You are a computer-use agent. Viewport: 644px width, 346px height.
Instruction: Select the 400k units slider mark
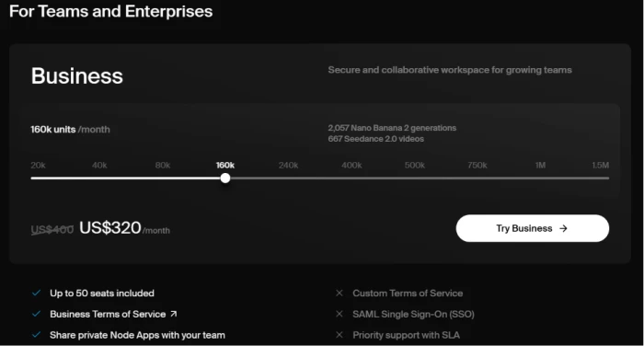point(351,166)
